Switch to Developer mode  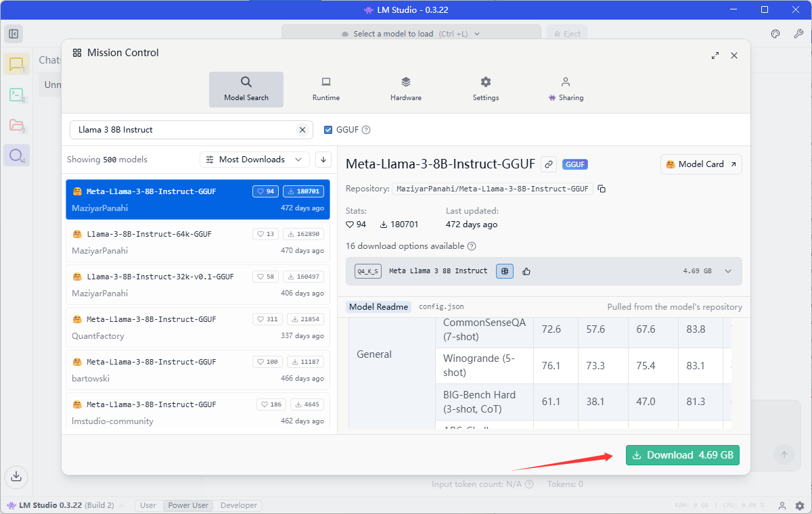tap(239, 505)
